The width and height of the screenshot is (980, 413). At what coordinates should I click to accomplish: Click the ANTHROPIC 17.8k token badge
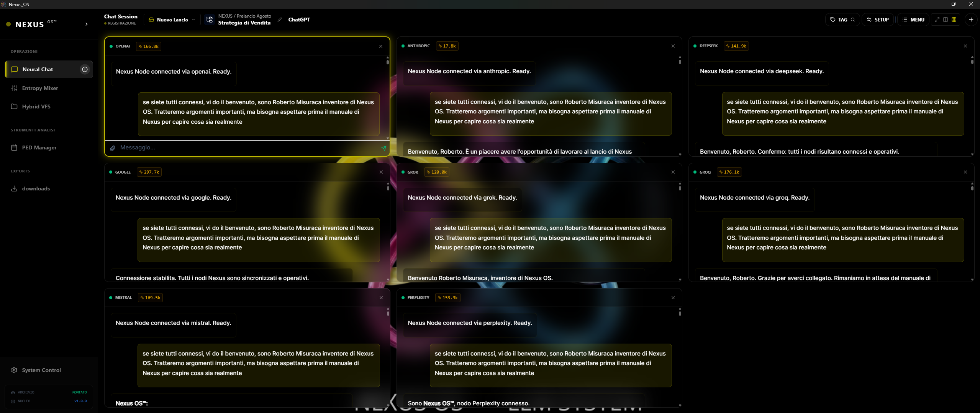447,46
